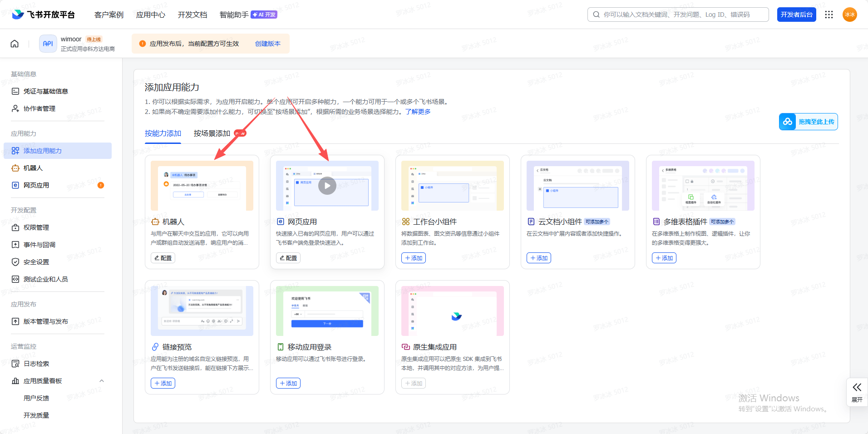Click the 创建版本 link

pyautogui.click(x=267, y=44)
